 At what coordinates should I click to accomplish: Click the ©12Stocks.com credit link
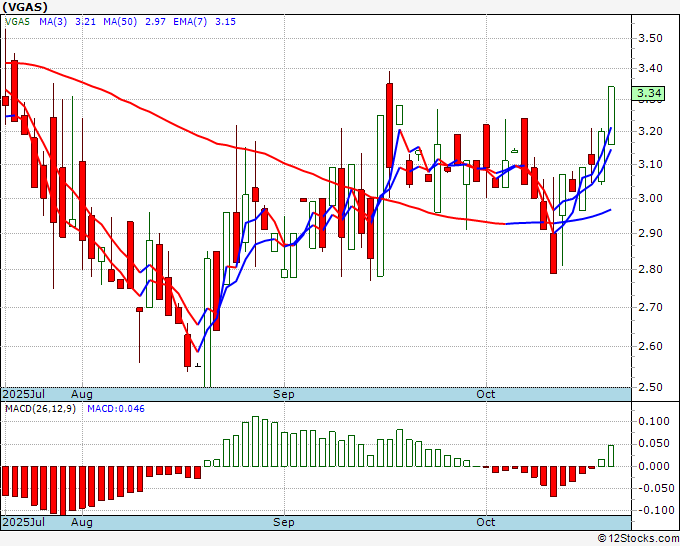click(638, 539)
